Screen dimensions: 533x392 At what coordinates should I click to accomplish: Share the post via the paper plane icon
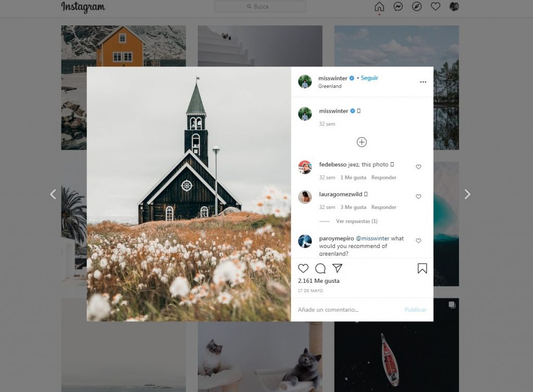point(338,268)
